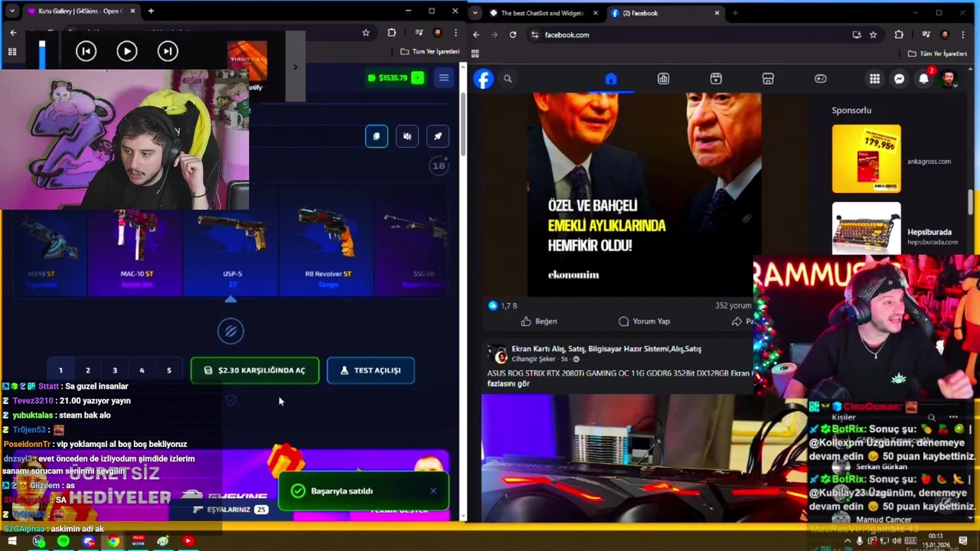Open apps grid shortcut in left browser

coord(11,51)
